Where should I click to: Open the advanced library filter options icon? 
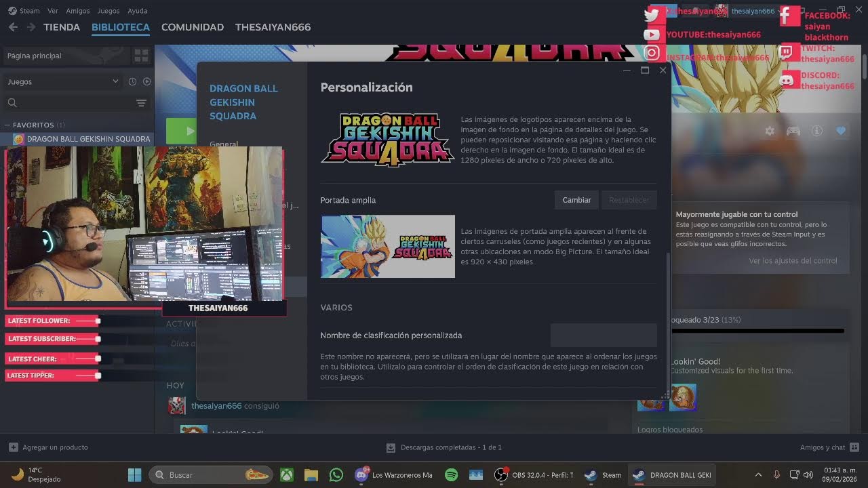[x=141, y=103]
